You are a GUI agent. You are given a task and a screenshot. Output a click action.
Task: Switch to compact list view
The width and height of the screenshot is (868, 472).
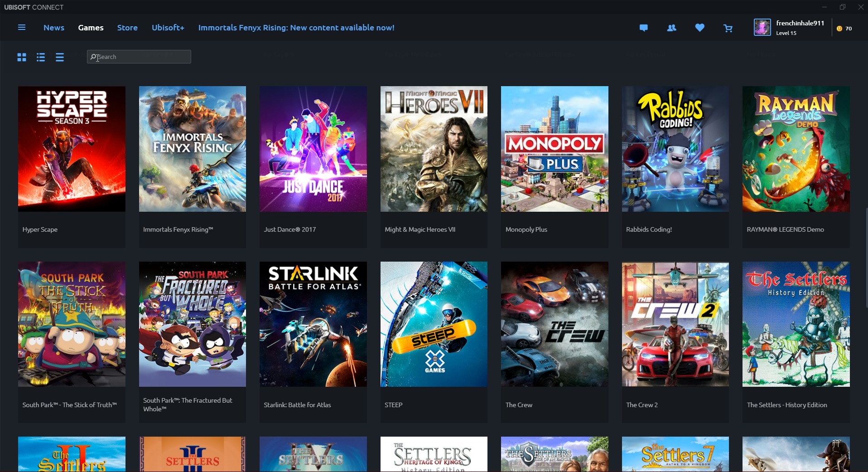click(60, 57)
